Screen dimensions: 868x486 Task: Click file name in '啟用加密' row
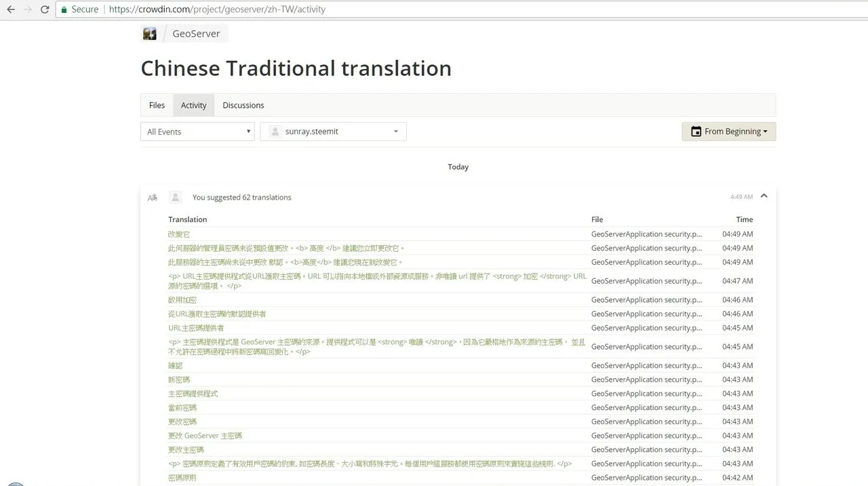point(646,300)
